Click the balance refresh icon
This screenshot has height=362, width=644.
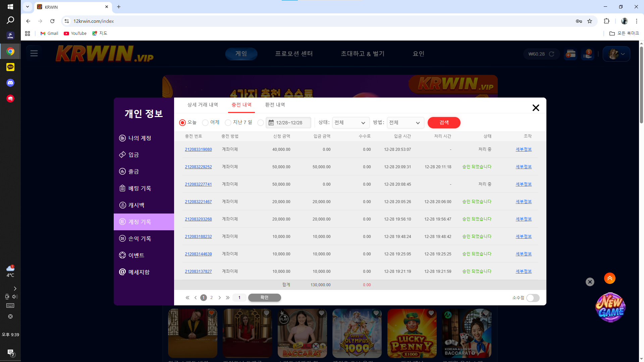pos(551,54)
